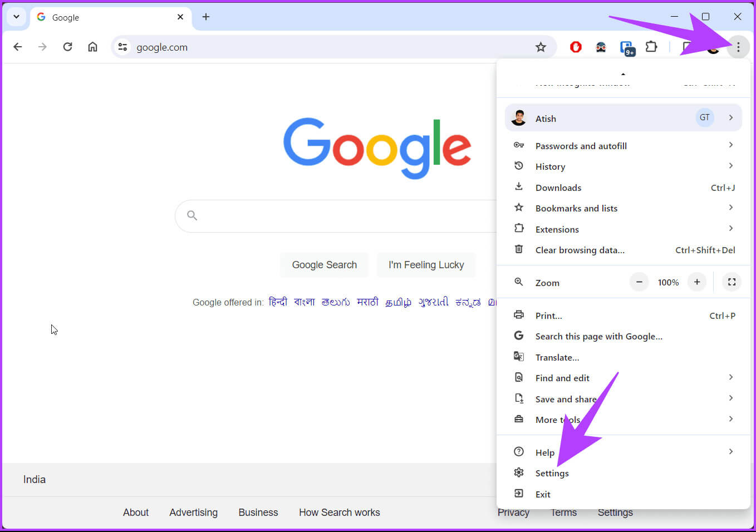Click the red Opera-style extension icon
Viewport: 756px width, 532px height.
click(x=576, y=47)
